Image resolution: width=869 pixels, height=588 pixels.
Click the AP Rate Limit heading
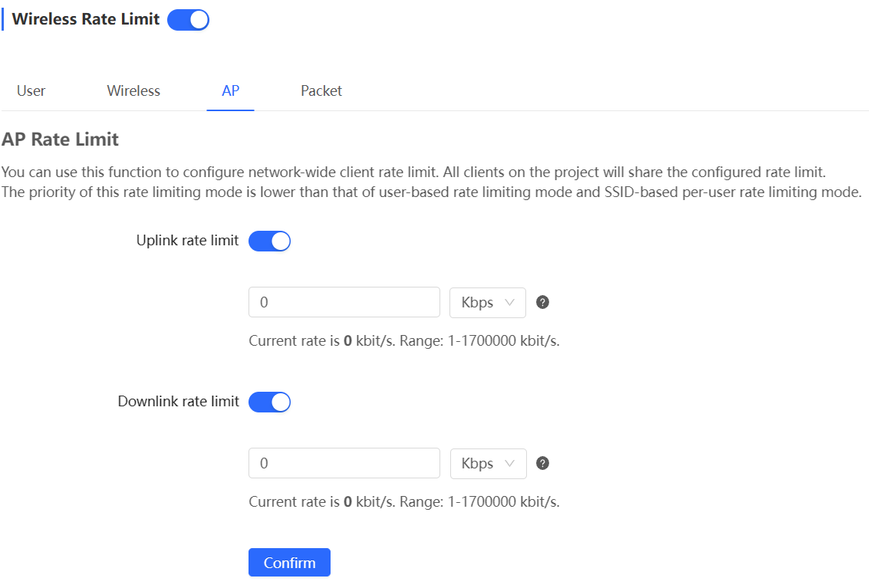click(x=60, y=140)
